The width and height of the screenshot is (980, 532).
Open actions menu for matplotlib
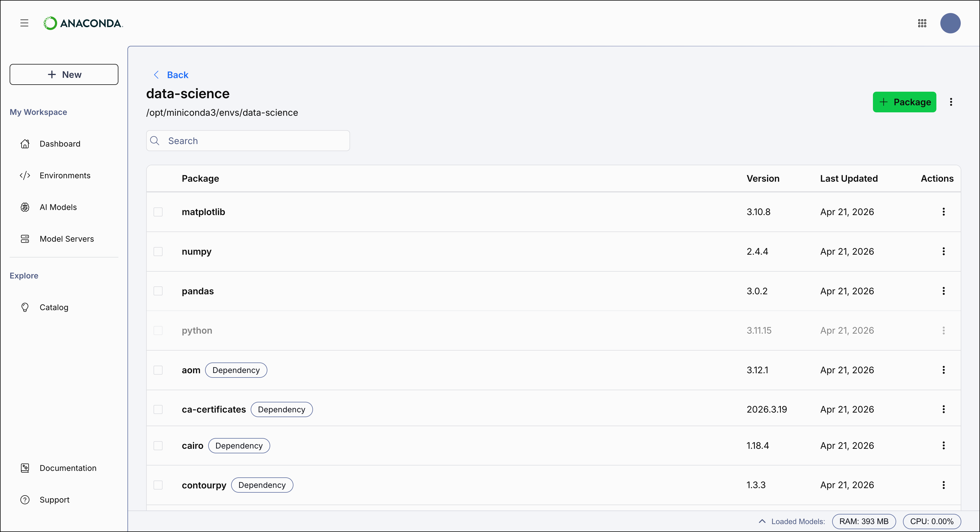click(943, 212)
